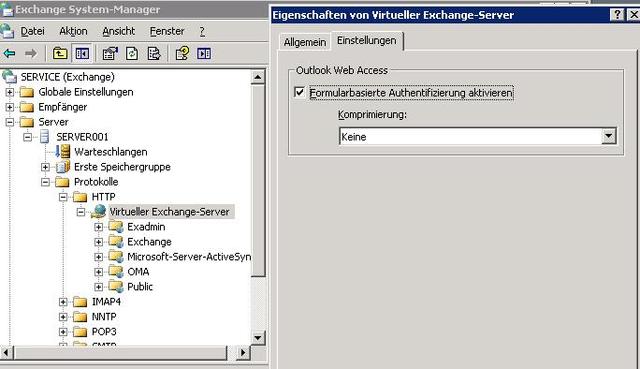The image size is (640, 369).
Task: Click the Microsoft-Server-ActiveSync directory icon
Action: pos(116,257)
